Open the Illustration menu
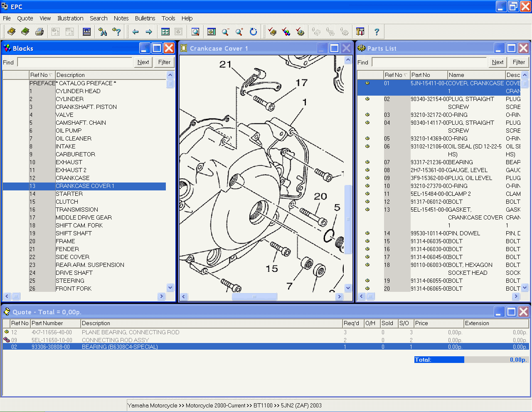 [70, 18]
